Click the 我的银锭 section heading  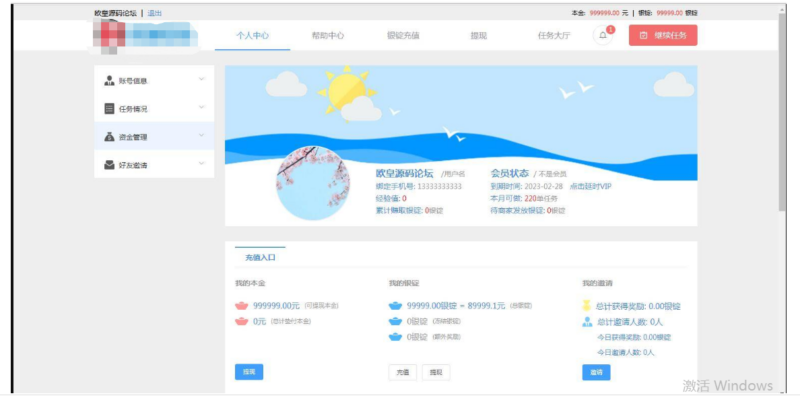pos(404,283)
